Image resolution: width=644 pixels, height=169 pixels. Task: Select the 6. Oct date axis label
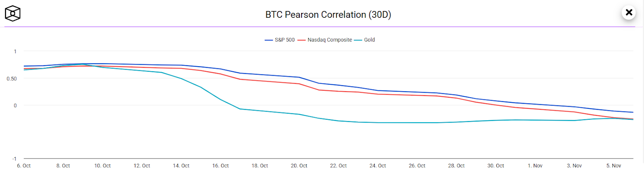point(24,166)
